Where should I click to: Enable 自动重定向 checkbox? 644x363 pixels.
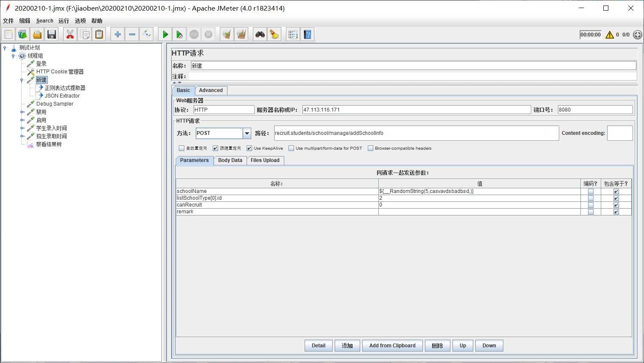[x=181, y=148]
